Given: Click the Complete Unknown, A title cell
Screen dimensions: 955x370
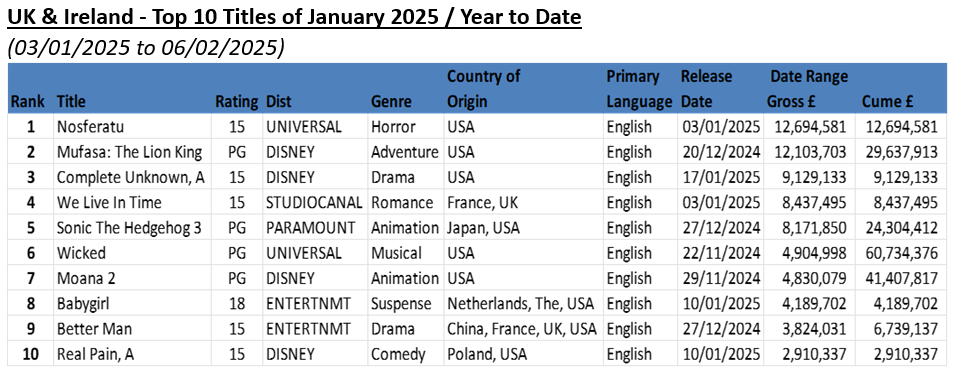Looking at the screenshot, I should click(131, 177).
